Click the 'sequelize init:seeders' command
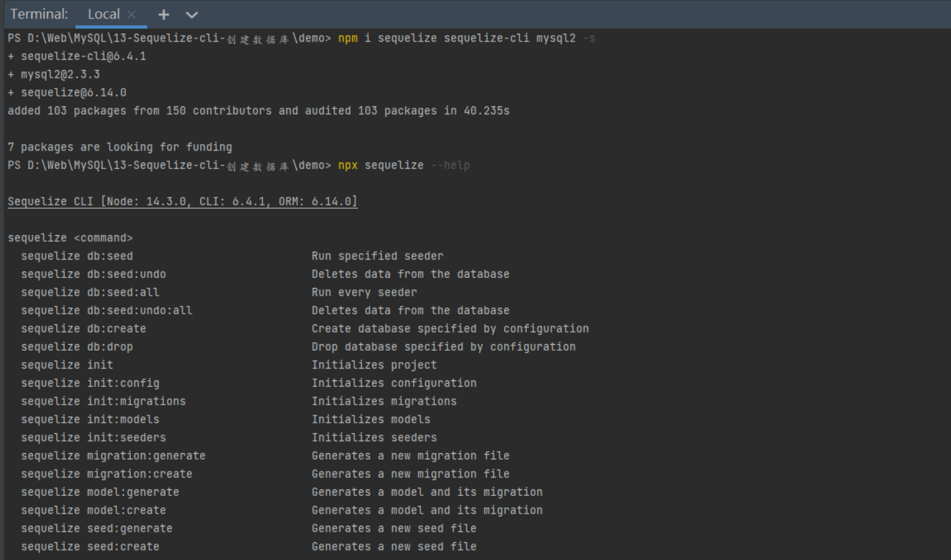The width and height of the screenshot is (951, 560). click(x=93, y=438)
